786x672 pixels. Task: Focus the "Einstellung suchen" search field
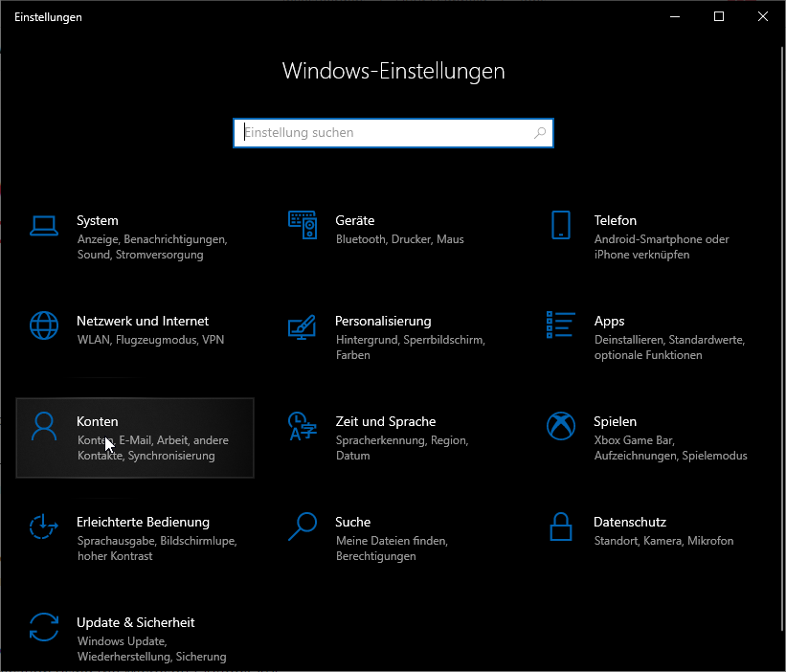pos(383,133)
